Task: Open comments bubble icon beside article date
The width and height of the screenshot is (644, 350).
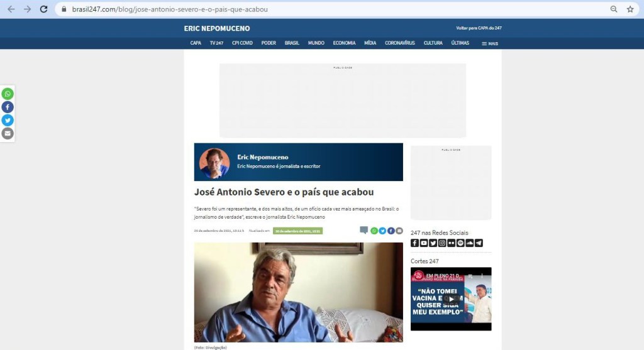Action: pyautogui.click(x=364, y=231)
